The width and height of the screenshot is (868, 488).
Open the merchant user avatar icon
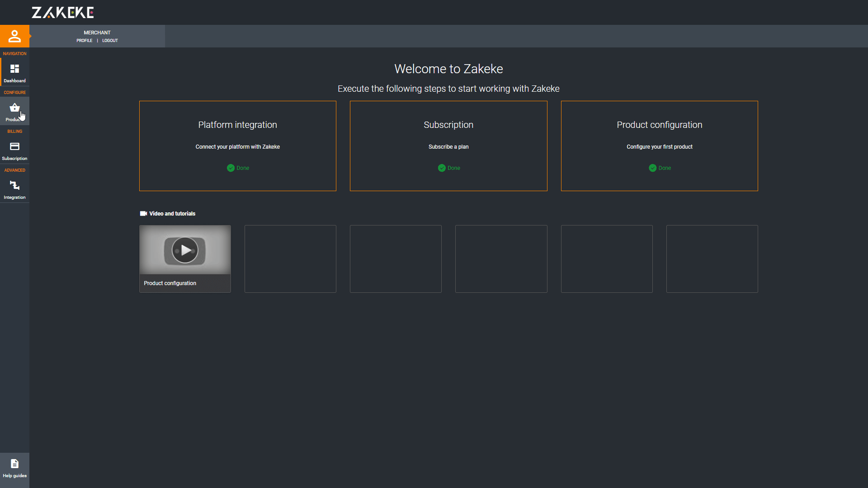(14, 36)
